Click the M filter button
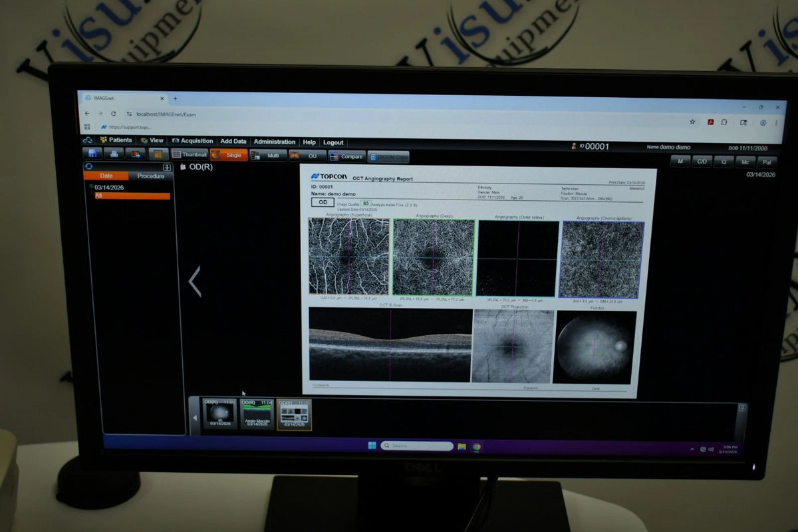Viewport: 798px width, 532px height. coord(680,160)
